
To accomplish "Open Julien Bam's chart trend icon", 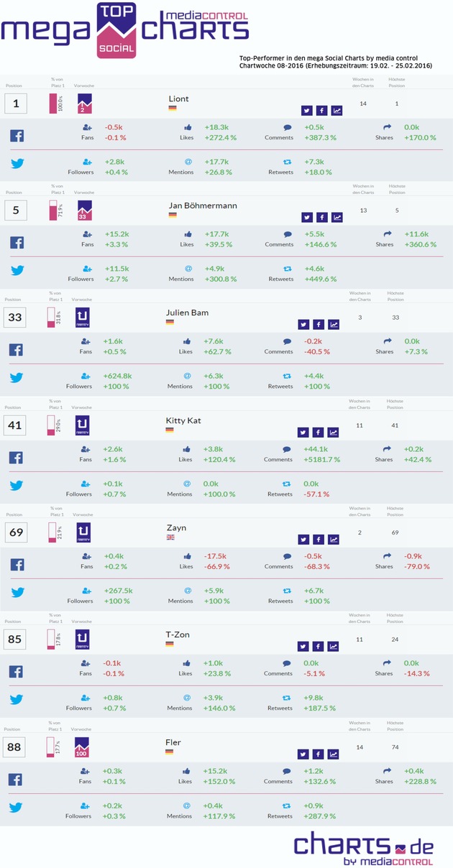I will point(334,325).
